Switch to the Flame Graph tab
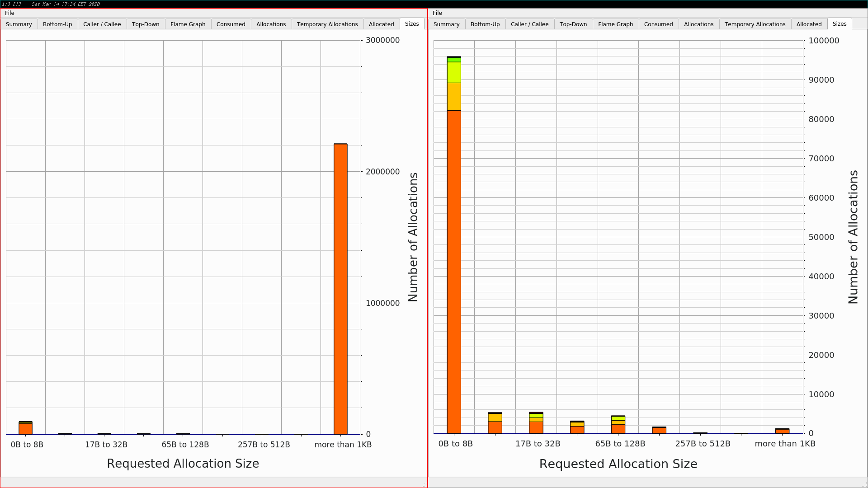The height and width of the screenshot is (488, 868). tap(189, 24)
